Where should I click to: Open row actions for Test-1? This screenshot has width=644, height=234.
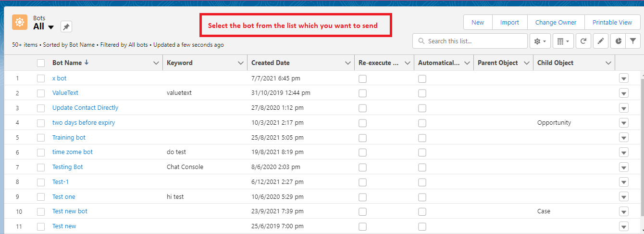[624, 182]
